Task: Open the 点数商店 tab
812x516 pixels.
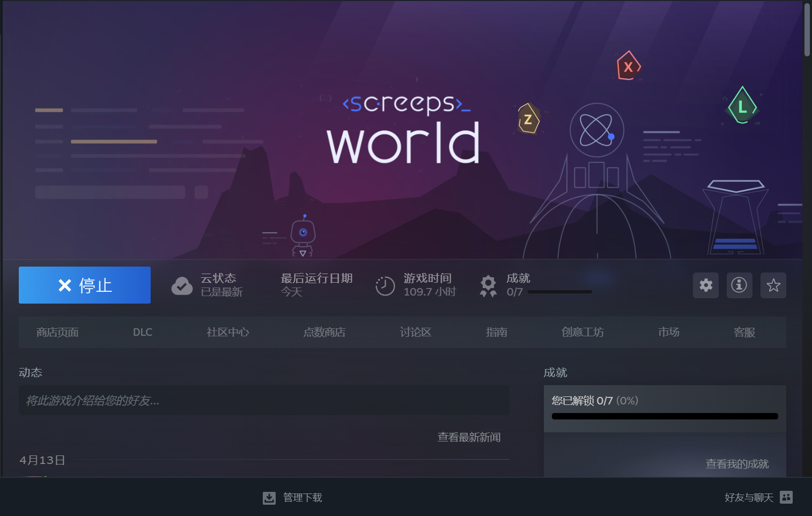Action: point(324,333)
